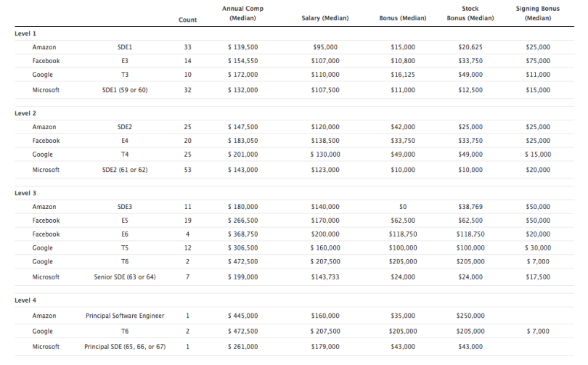588x365 pixels.
Task: Select the Level 2 group label
Action: point(25,114)
